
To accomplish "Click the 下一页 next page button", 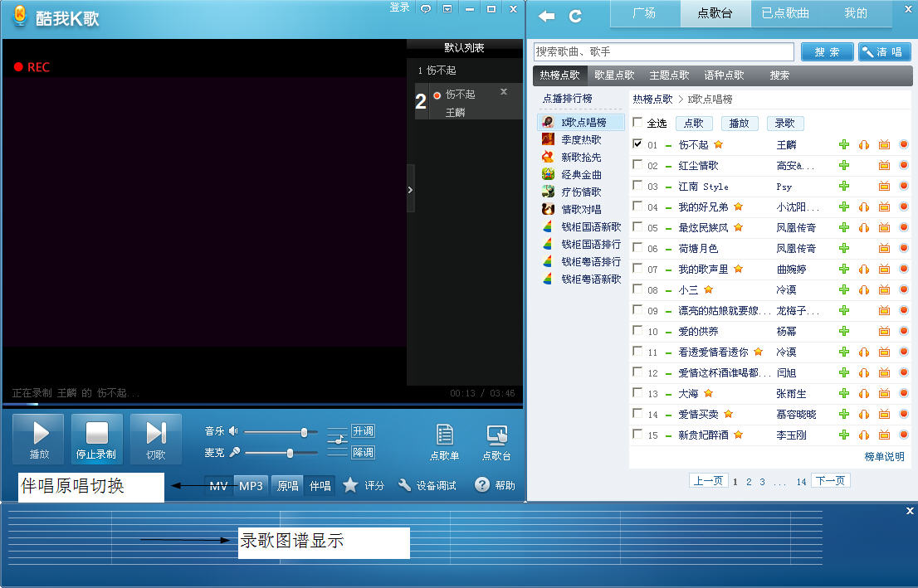I will (x=831, y=481).
